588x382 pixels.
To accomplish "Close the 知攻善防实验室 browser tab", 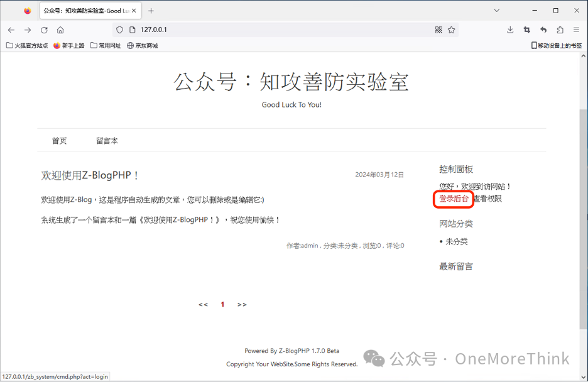I will coord(134,11).
